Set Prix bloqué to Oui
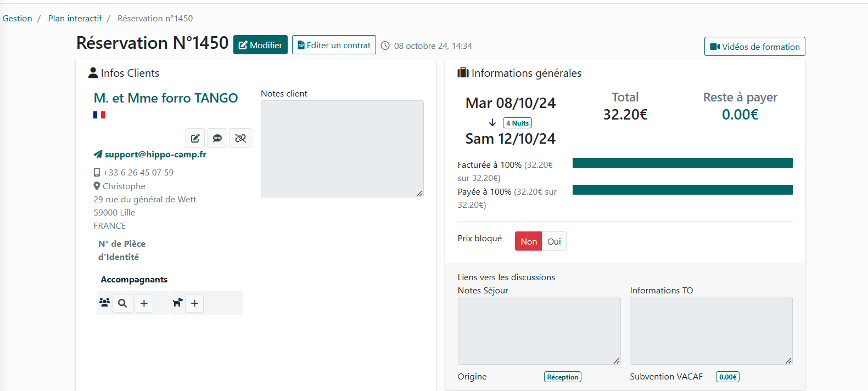This screenshot has width=868, height=391. (x=554, y=241)
